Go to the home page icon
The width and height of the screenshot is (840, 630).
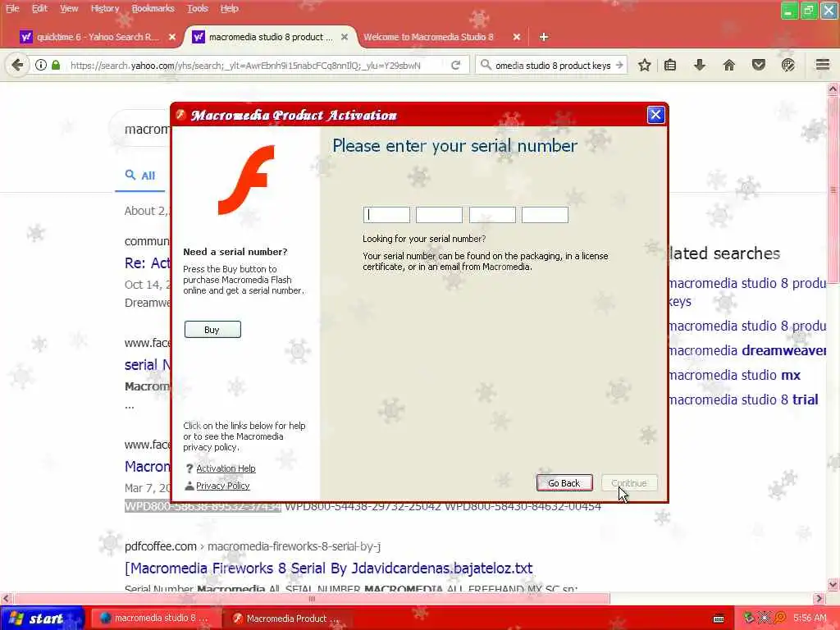728,66
